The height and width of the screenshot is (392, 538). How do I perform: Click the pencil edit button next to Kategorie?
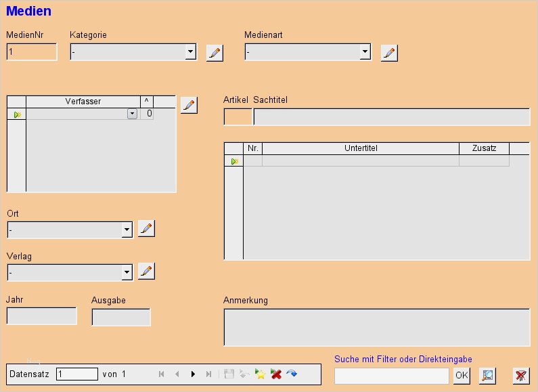[215, 53]
